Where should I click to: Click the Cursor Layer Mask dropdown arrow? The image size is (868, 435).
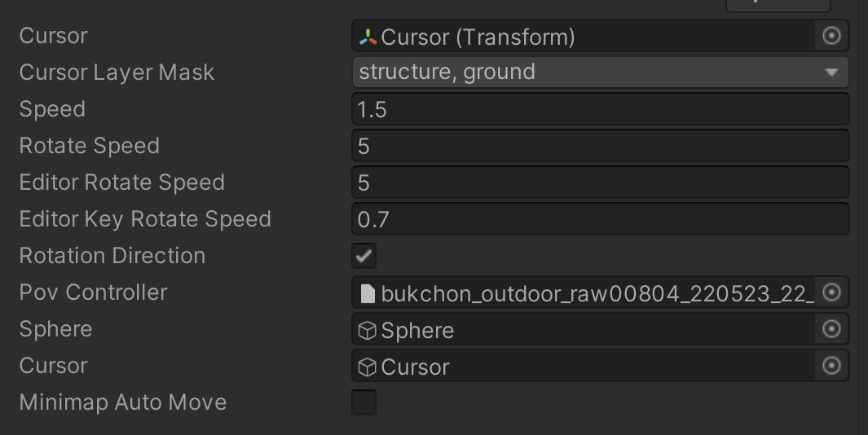(x=831, y=72)
